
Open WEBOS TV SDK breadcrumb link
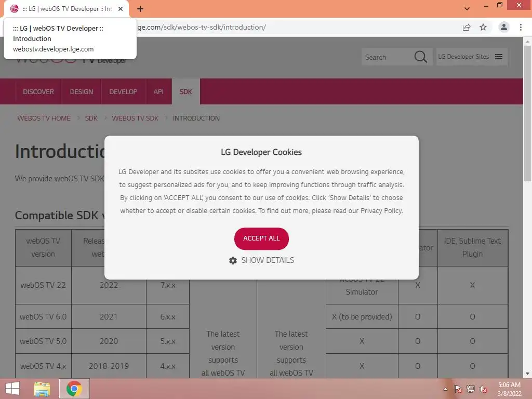click(x=135, y=118)
